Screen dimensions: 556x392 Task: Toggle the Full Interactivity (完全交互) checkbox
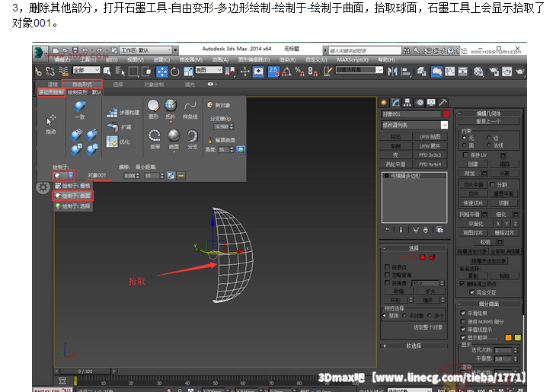pos(471,292)
